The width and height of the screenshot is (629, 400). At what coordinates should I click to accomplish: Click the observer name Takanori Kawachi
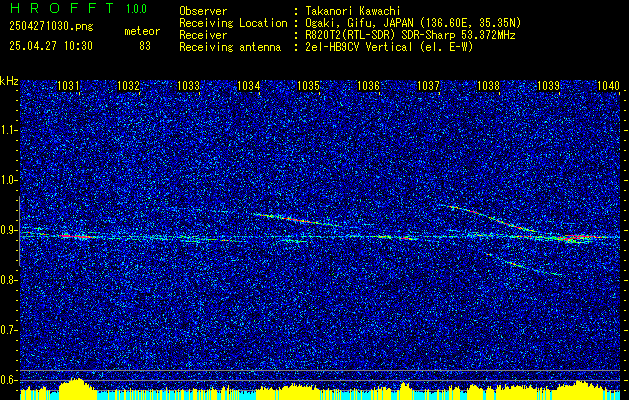coord(353,11)
